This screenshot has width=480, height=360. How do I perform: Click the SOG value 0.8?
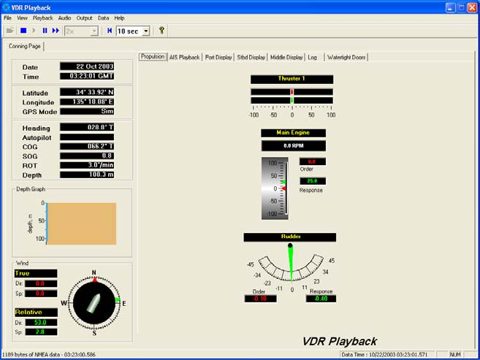coord(87,156)
